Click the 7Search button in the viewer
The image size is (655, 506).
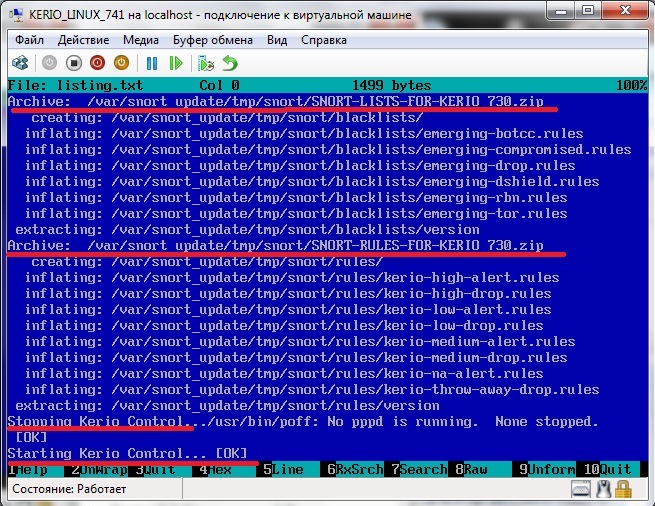coord(420,469)
